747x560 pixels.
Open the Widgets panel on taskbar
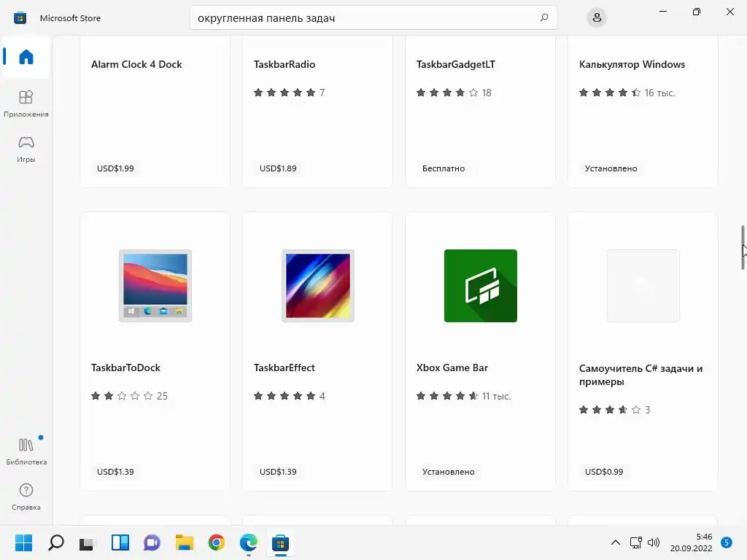click(x=120, y=542)
